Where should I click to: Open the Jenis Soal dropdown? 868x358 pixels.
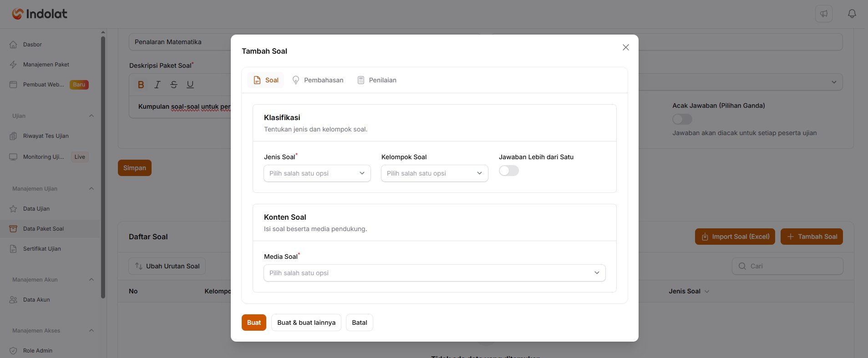pyautogui.click(x=317, y=173)
